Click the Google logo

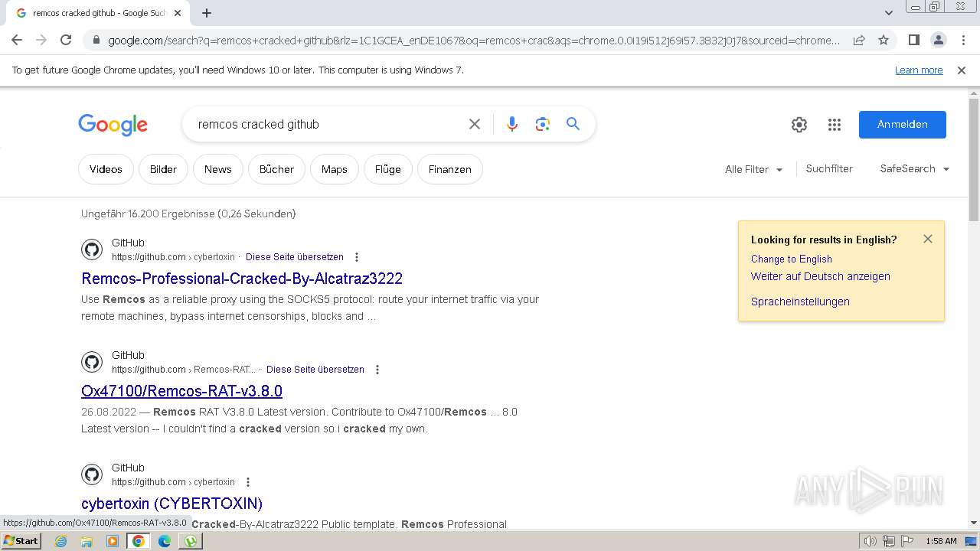click(x=113, y=125)
